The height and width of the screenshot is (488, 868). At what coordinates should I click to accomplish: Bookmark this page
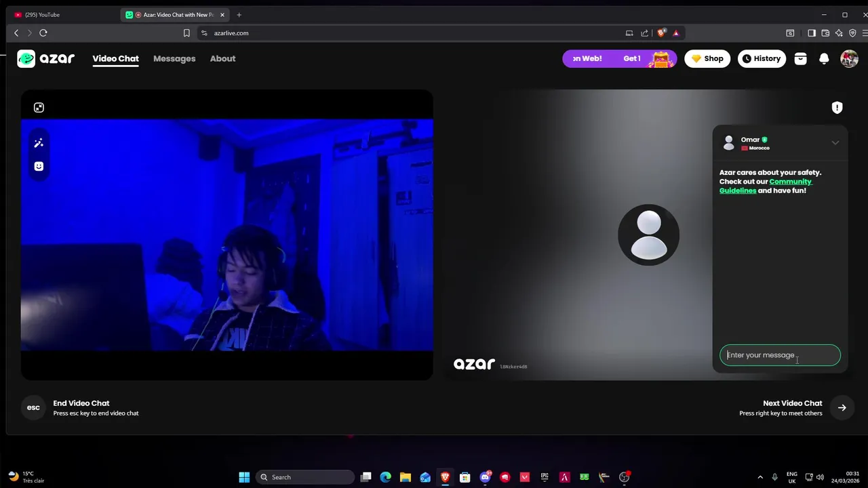(x=186, y=33)
